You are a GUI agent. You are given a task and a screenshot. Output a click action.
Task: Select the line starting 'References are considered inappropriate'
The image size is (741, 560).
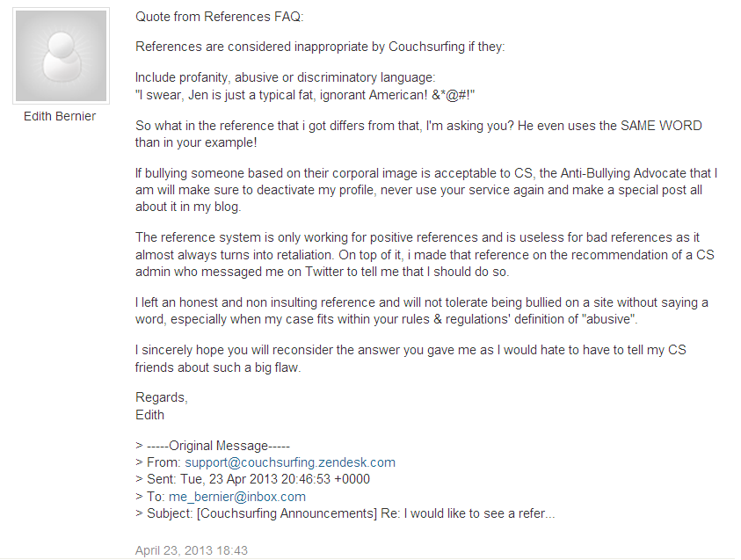pyautogui.click(x=320, y=47)
